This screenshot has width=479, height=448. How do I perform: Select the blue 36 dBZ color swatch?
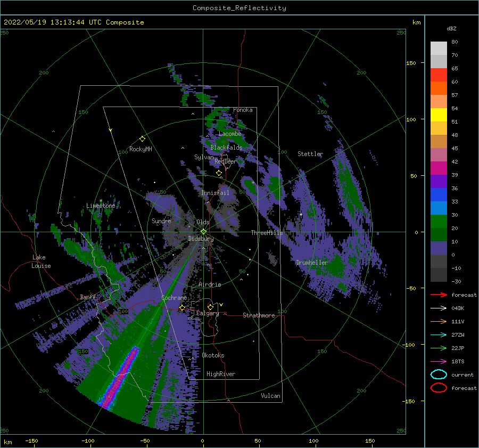(439, 194)
